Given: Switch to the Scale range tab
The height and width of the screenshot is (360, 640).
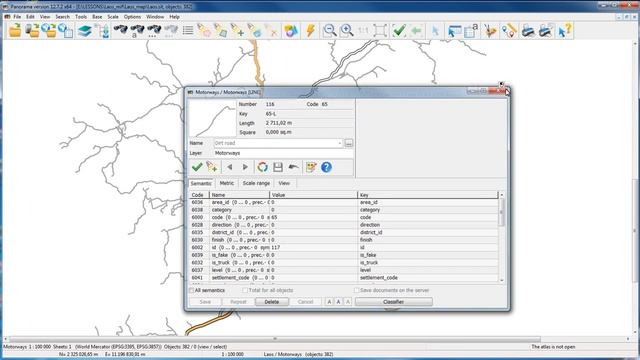Looking at the screenshot, I should pyautogui.click(x=256, y=183).
